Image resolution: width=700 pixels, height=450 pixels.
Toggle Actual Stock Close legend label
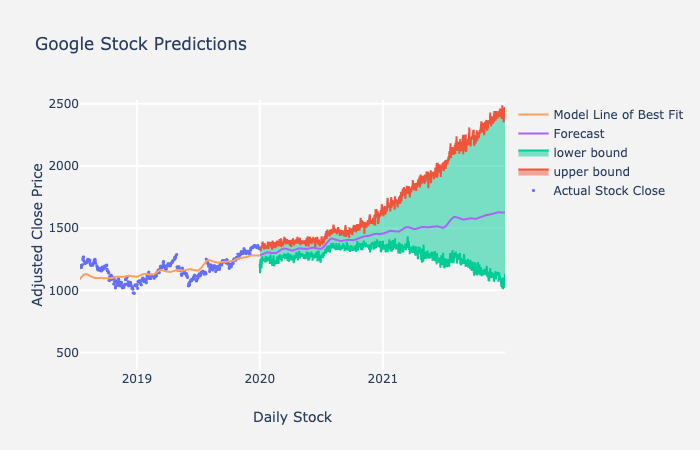[x=609, y=191]
